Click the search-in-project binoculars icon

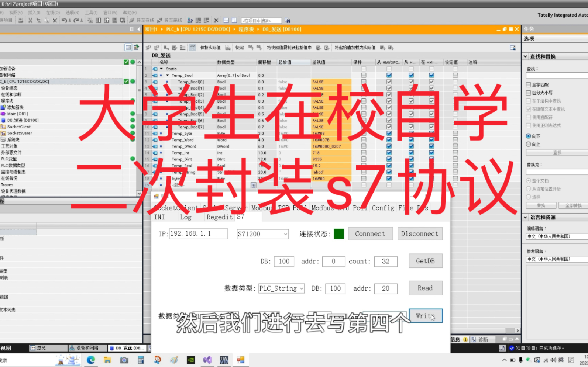[x=288, y=21]
